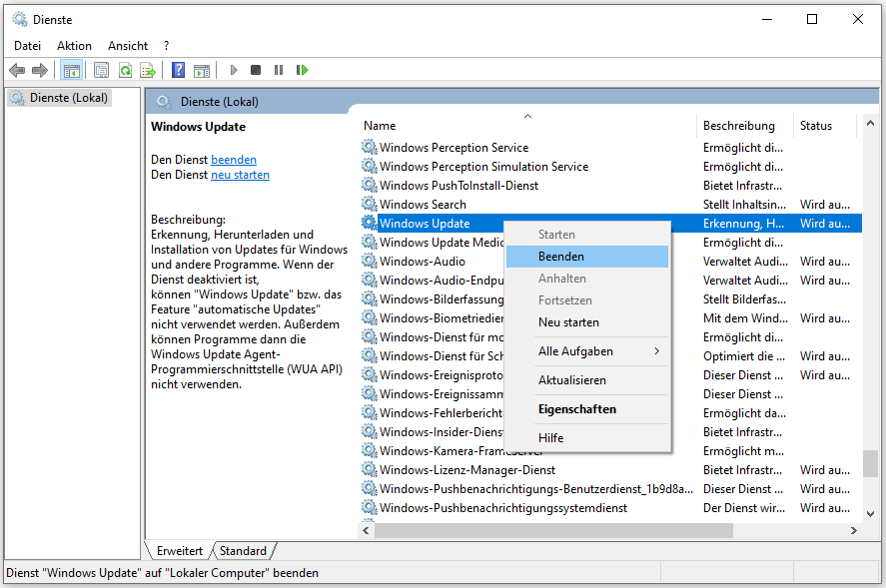The image size is (886, 588).
Task: Click the Stop Service square icon
Action: (x=256, y=70)
